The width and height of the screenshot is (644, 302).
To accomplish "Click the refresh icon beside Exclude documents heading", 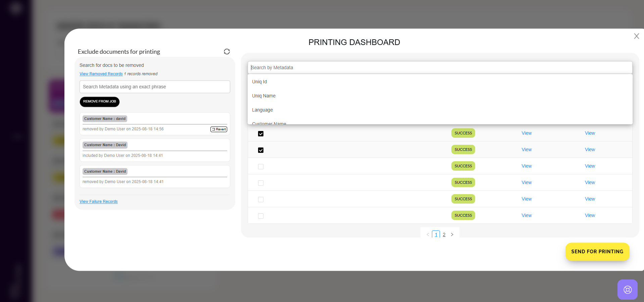I will pyautogui.click(x=227, y=51).
